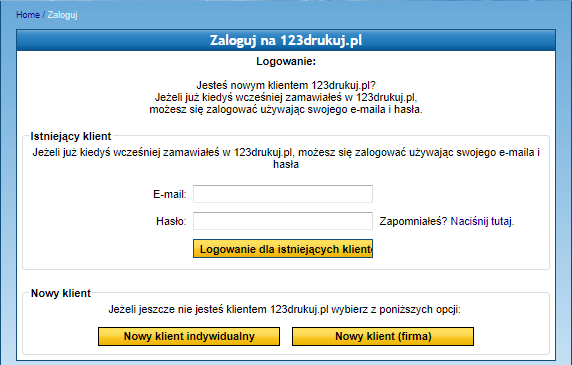Click the Zapomniałeś? text
The width and height of the screenshot is (572, 365).
[x=413, y=221]
